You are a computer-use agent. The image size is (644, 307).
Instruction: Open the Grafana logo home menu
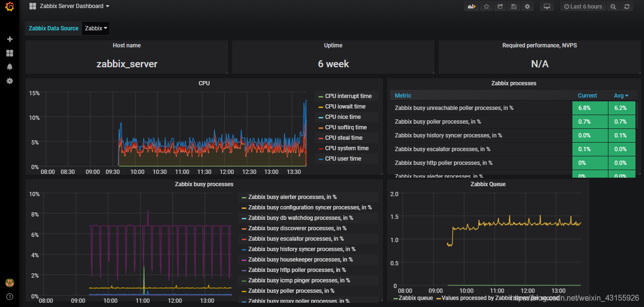pos(9,7)
